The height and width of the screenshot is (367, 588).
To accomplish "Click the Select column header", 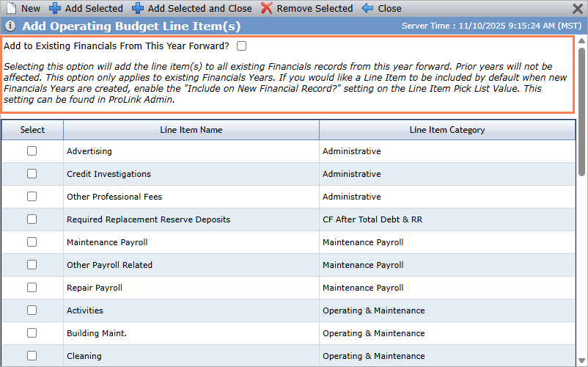I will (x=32, y=130).
